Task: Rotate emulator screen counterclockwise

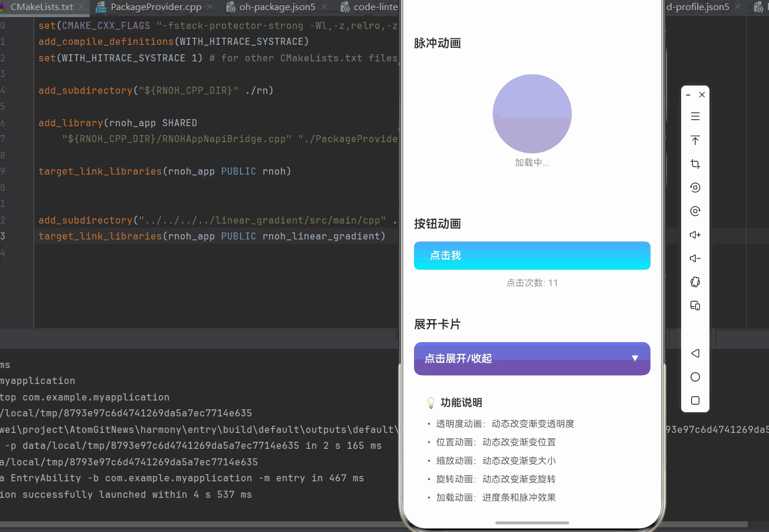Action: coord(695,188)
